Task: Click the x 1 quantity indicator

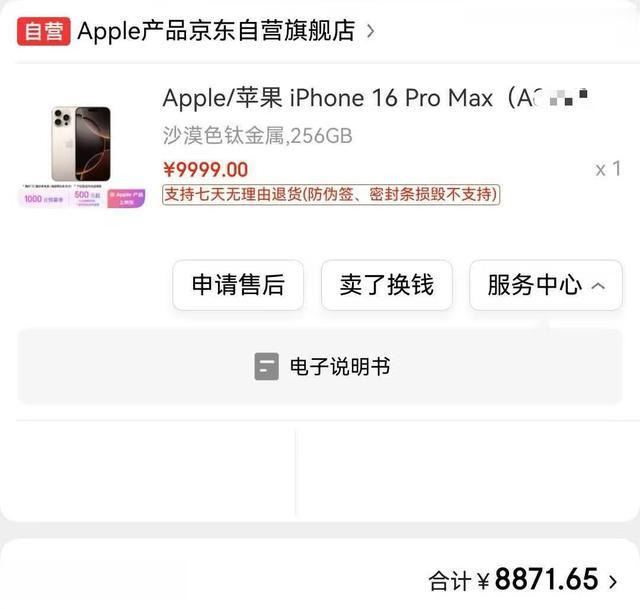Action: click(x=608, y=169)
